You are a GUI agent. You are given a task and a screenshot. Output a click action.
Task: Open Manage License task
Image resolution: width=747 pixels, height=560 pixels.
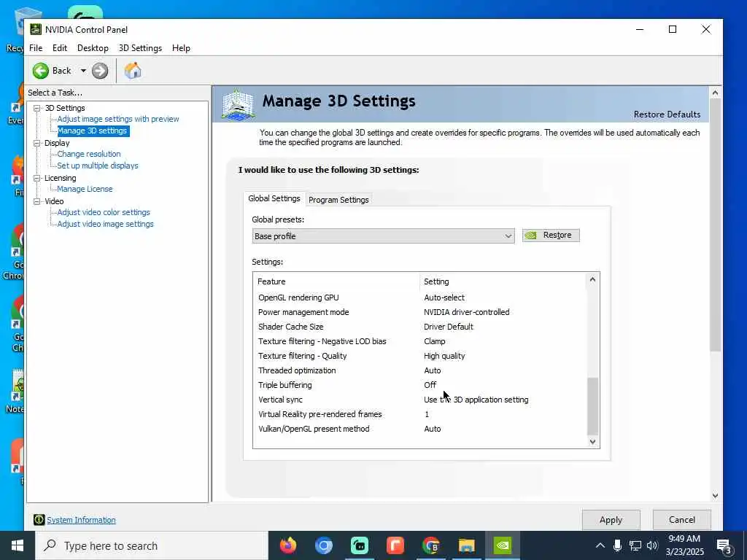(85, 189)
